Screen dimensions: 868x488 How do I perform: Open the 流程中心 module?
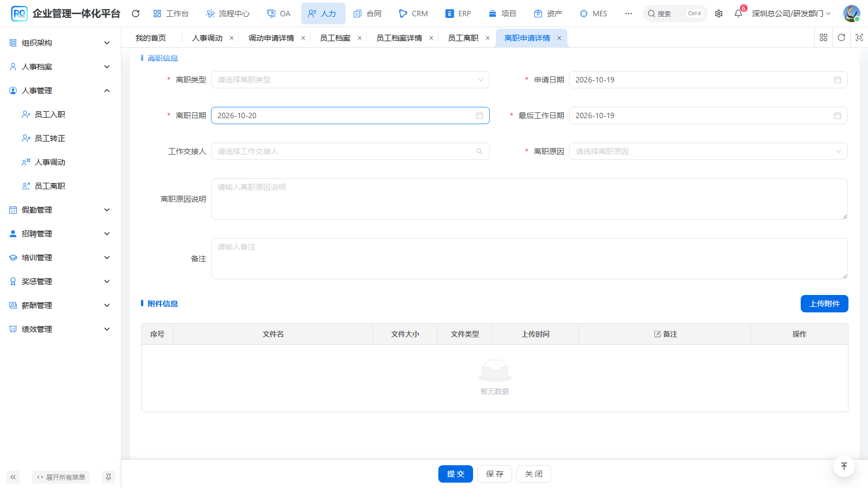point(228,14)
